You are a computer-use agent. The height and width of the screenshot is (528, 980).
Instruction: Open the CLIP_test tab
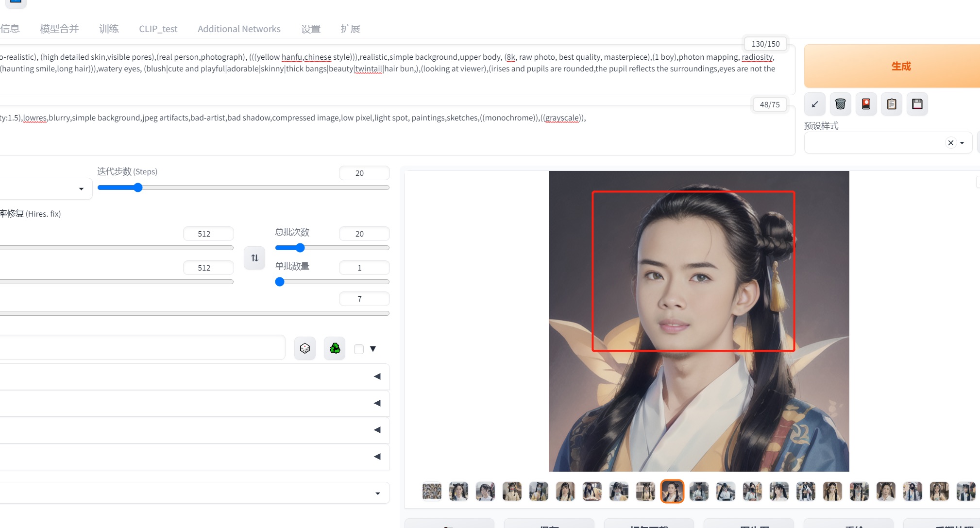pos(158,29)
